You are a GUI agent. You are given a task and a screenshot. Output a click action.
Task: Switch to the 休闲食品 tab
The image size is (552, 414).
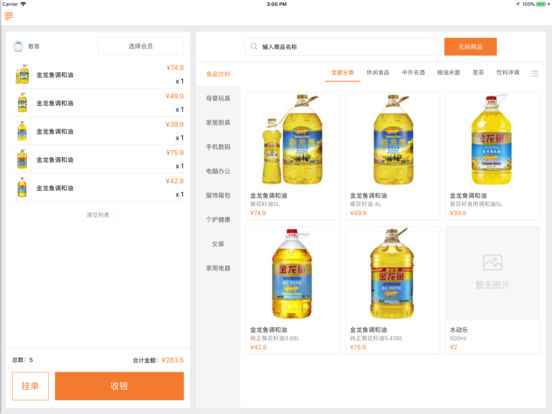point(378,73)
